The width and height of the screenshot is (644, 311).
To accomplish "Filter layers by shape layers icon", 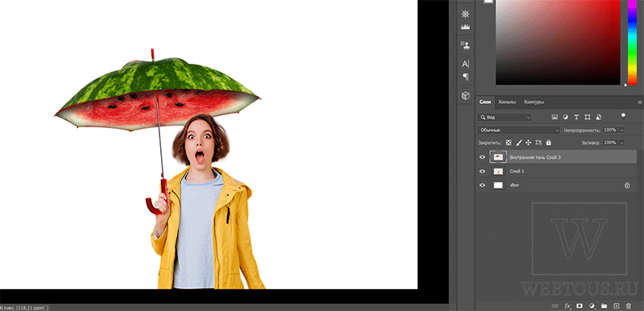I will (x=588, y=117).
